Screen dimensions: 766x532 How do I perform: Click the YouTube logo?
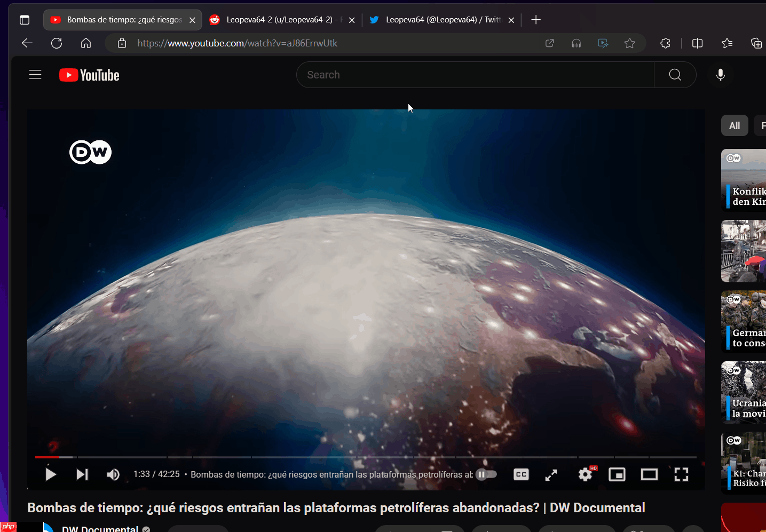89,75
